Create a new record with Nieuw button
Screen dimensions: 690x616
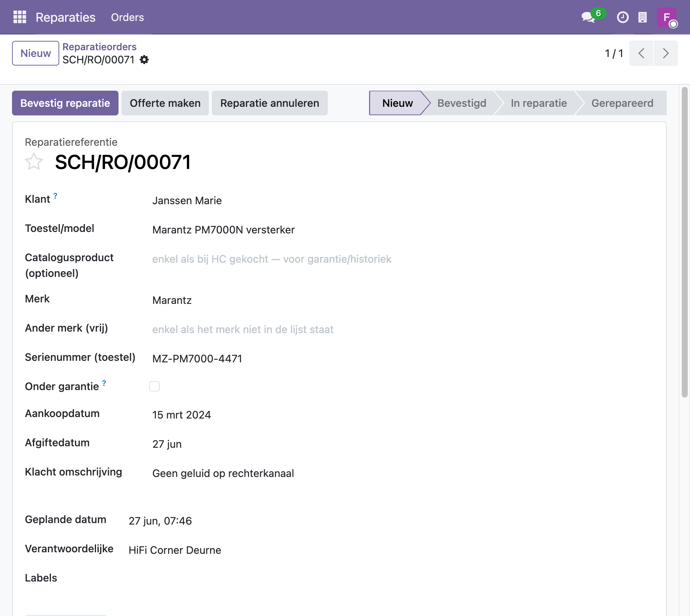(x=36, y=53)
